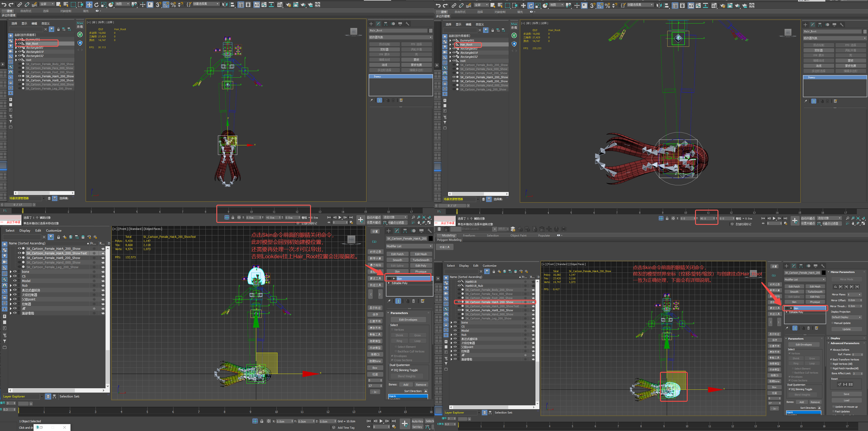The width and height of the screenshot is (868, 431).
Task: Switch to 自由形式 tab in top-left ribbon
Action: point(26,11)
